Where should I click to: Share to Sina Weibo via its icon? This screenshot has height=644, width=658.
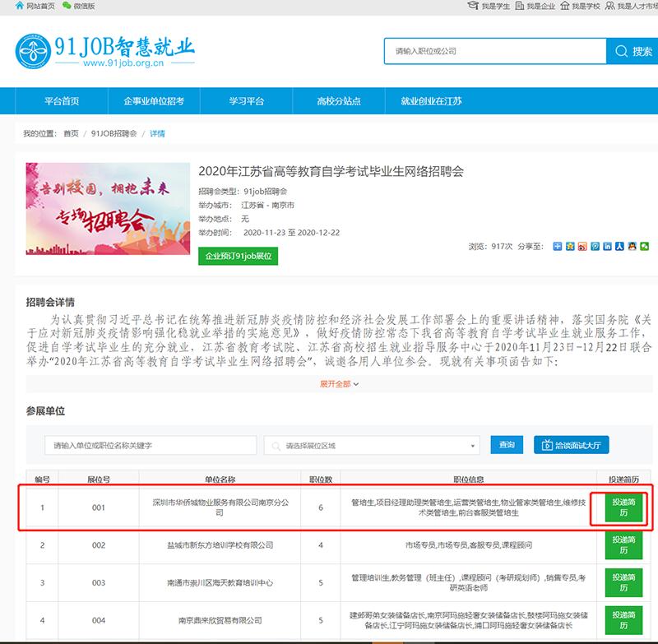[582, 246]
